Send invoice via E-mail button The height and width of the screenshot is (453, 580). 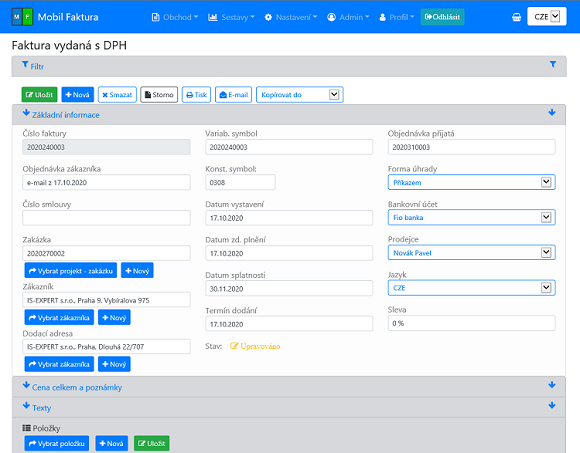pos(234,95)
